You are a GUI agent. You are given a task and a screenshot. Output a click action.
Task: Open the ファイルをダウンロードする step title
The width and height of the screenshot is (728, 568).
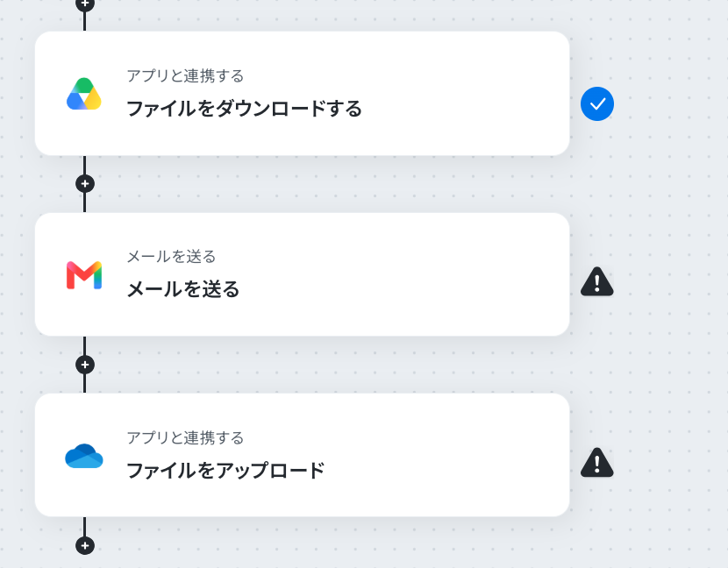point(244,109)
